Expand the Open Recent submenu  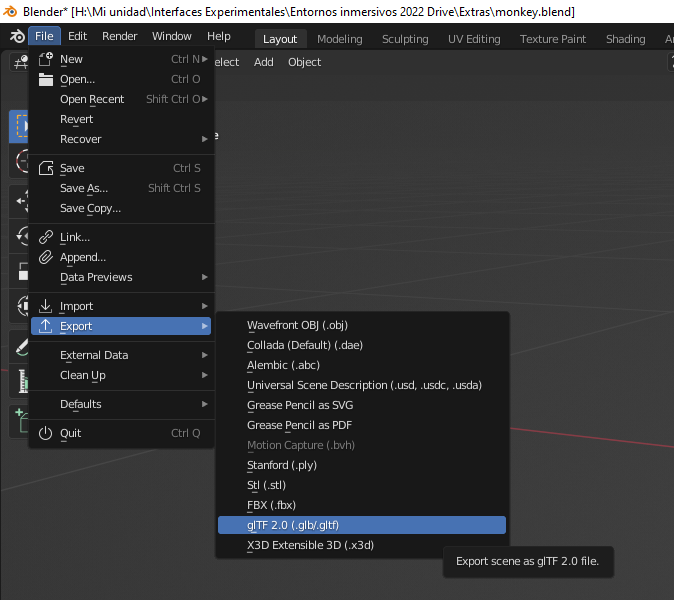pos(122,99)
